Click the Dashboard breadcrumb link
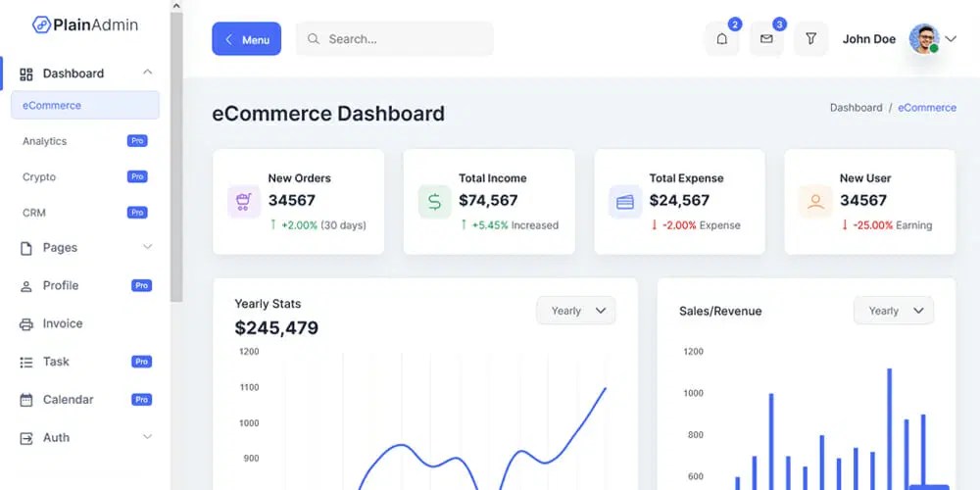 coord(857,108)
